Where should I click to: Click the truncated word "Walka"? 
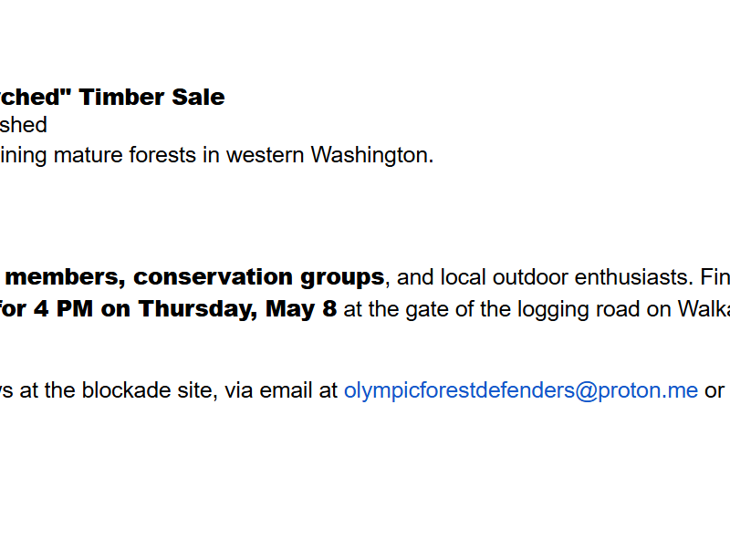pyautogui.click(x=703, y=309)
